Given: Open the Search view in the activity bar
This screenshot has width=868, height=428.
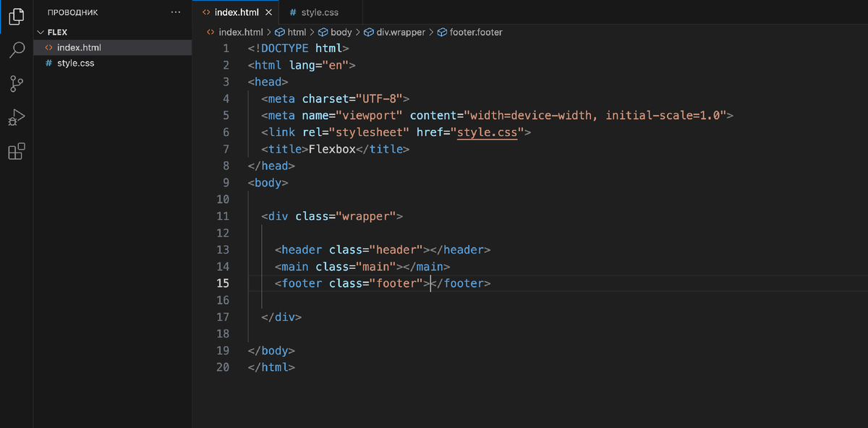Looking at the screenshot, I should click(16, 49).
